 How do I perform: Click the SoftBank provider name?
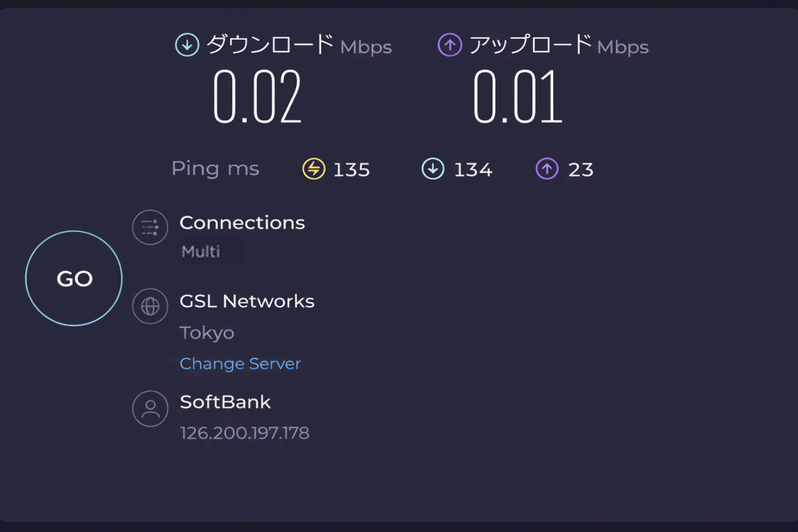coord(225,401)
